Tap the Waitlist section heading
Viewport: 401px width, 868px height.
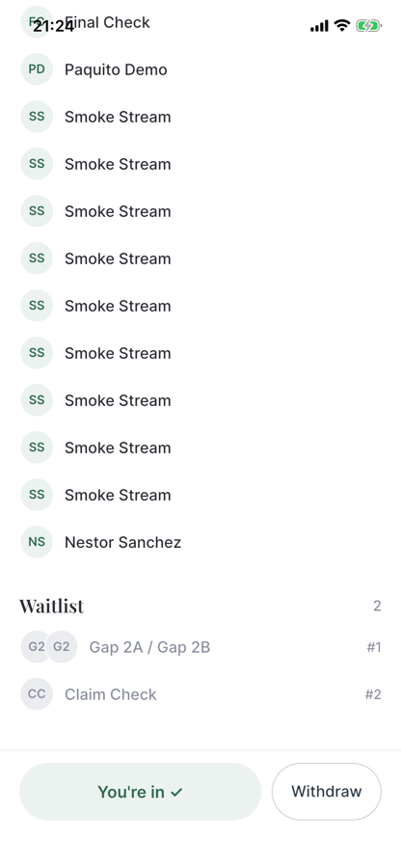[51, 607]
